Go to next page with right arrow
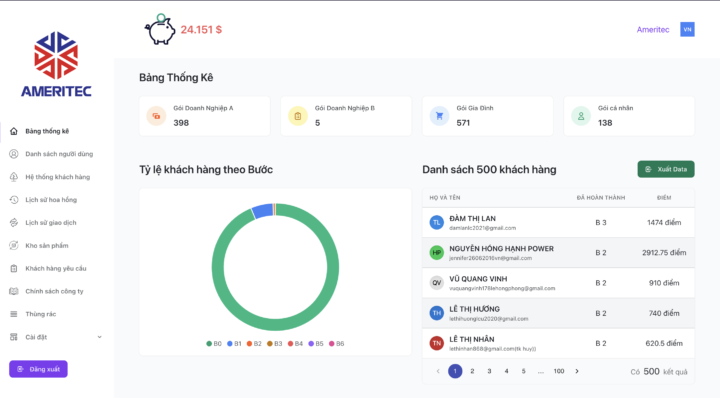Screen dimensions: 720x398 coord(577,371)
